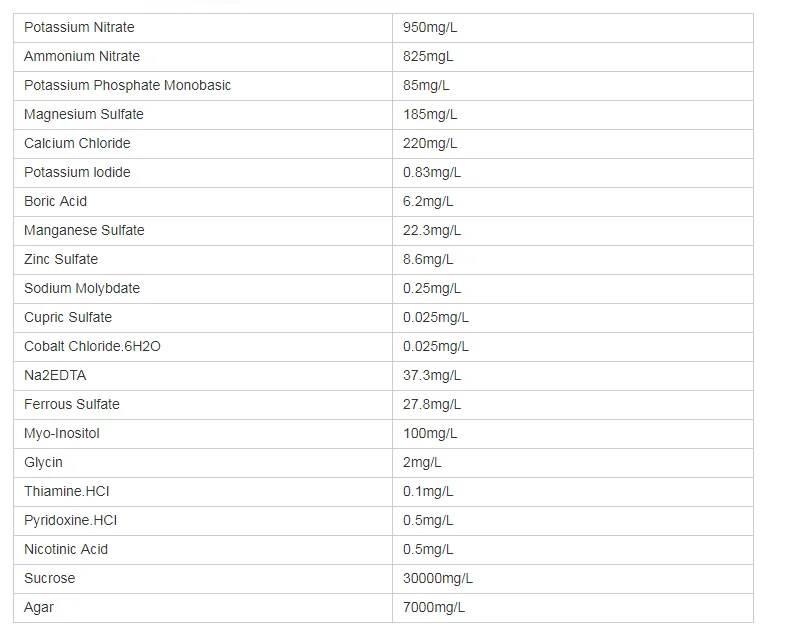
Task: Click the Glycin value 2mg/L
Action: click(422, 462)
